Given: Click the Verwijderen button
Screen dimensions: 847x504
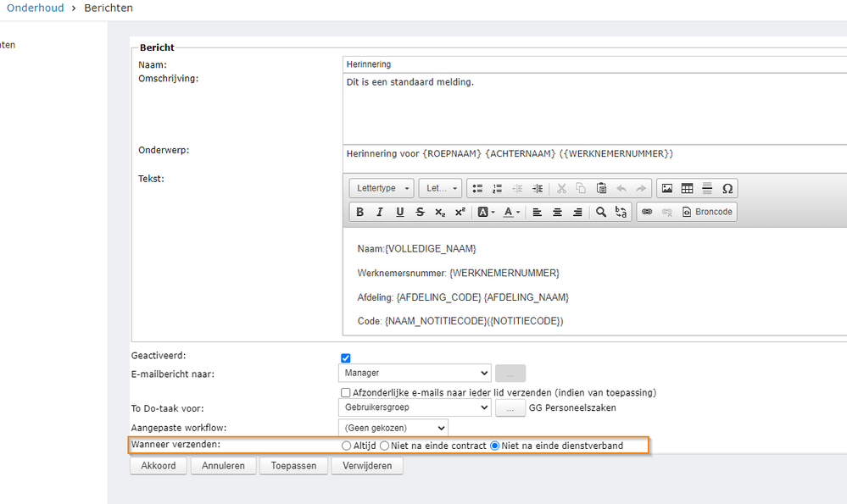Looking at the screenshot, I should 367,466.
